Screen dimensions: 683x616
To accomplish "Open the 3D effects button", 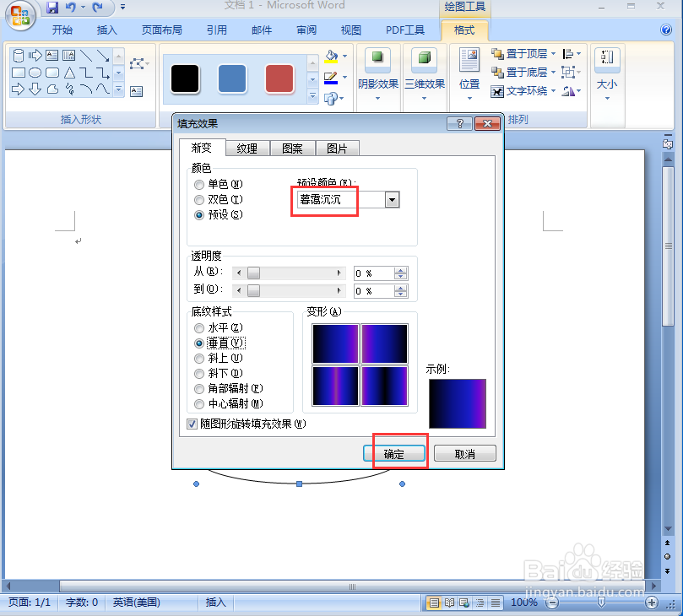I will 425,75.
